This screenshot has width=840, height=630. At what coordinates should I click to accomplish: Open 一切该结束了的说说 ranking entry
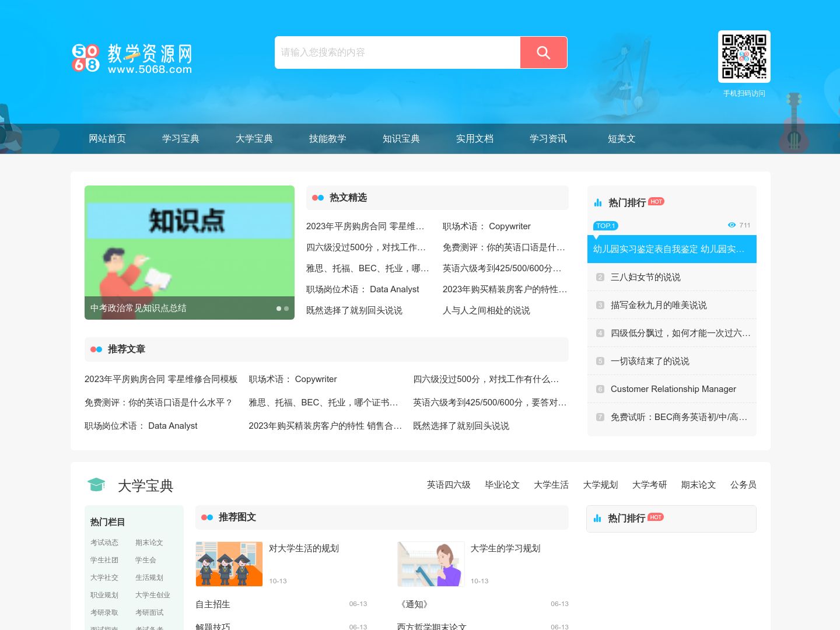pos(650,361)
